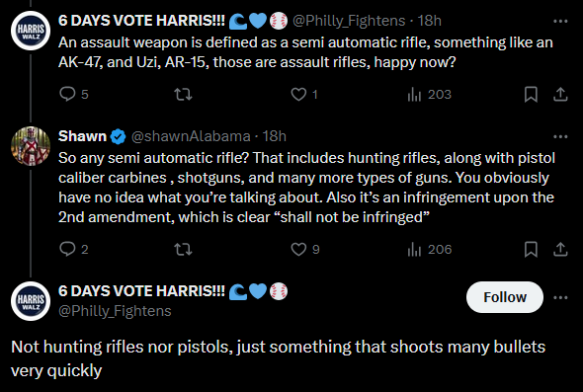583x392 pixels.
Task: Open @shawnAlabama profile handle link
Action: pos(191,136)
